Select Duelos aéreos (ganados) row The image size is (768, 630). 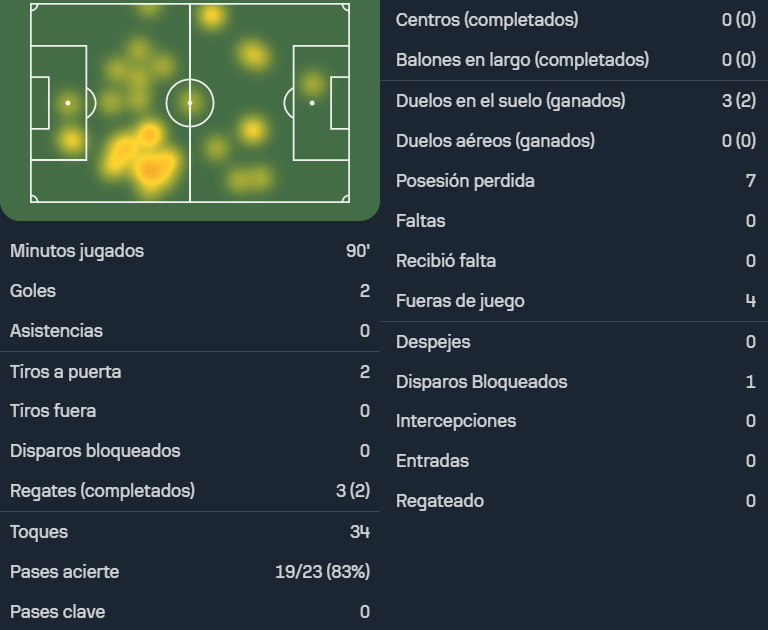(x=576, y=141)
